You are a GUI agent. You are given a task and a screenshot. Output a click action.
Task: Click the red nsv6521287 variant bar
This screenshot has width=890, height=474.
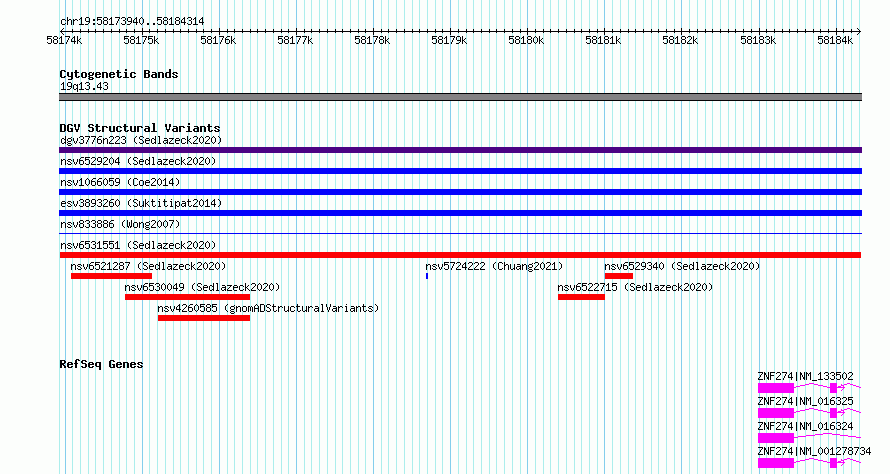[111, 276]
